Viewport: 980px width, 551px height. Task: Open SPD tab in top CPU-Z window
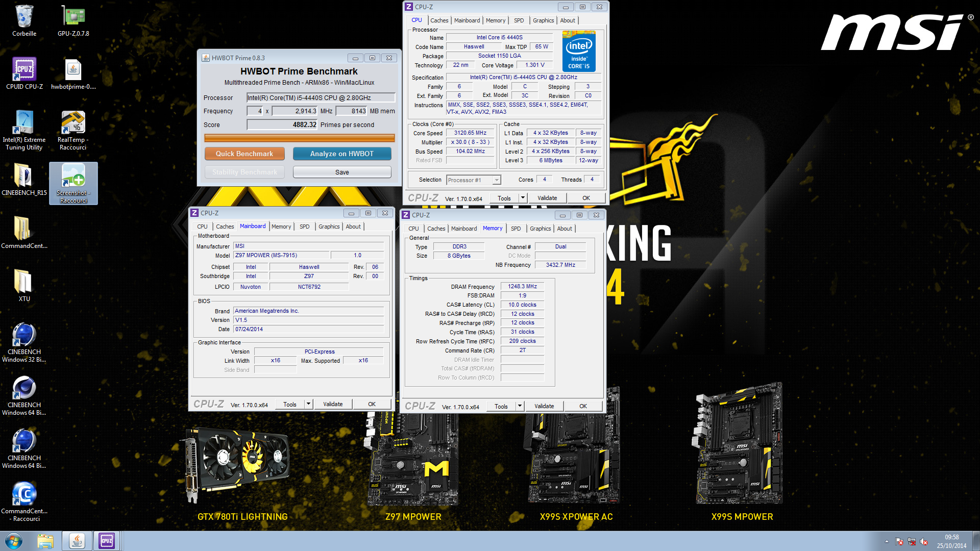click(x=519, y=20)
